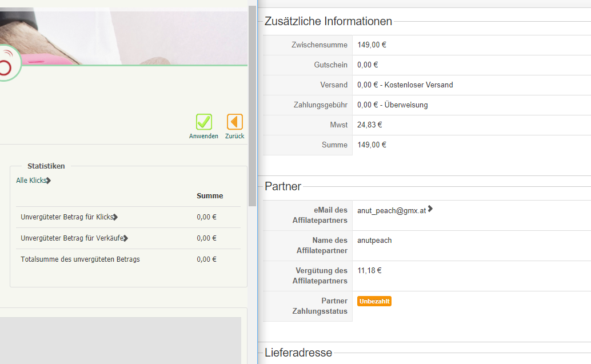Click the Zahlungsgebühr label

click(321, 105)
